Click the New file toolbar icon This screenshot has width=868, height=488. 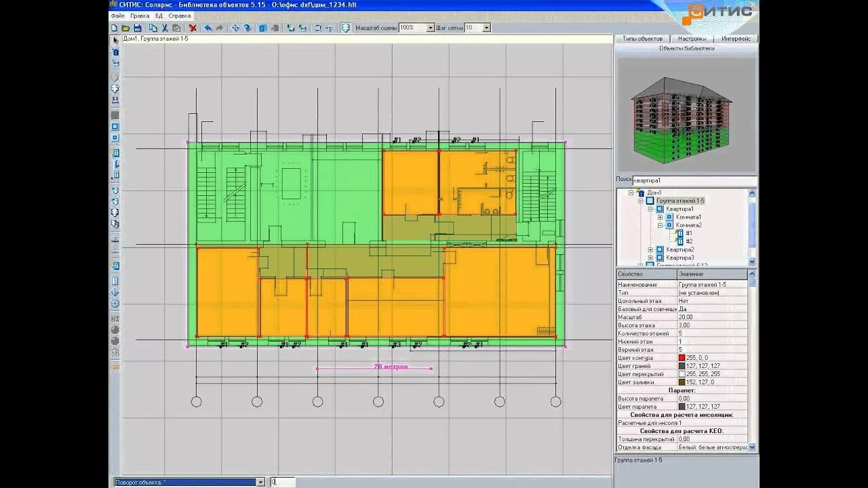pyautogui.click(x=115, y=28)
